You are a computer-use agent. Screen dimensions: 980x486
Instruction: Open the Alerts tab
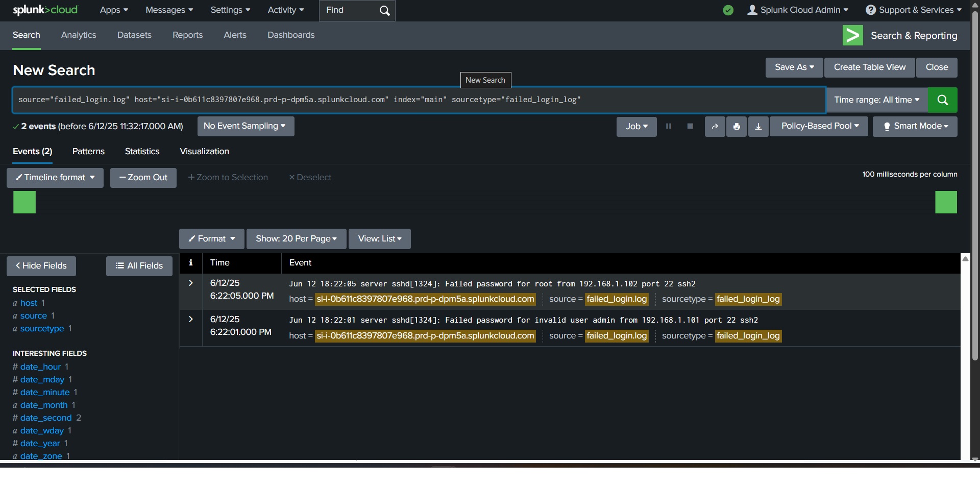click(235, 35)
